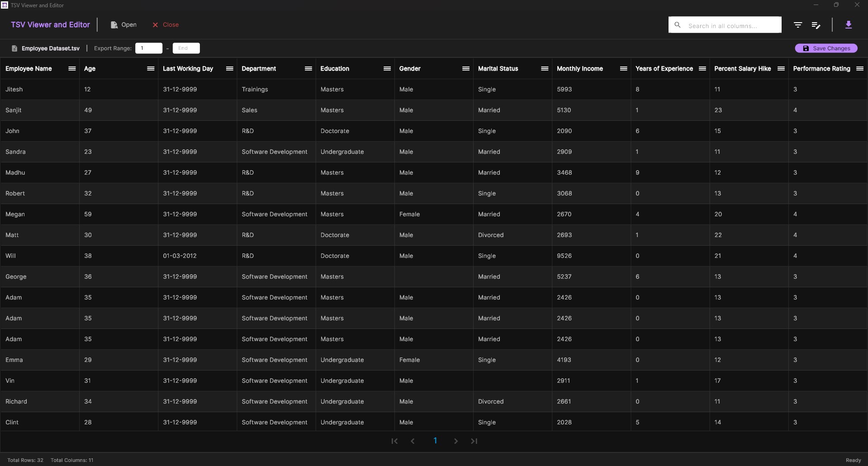Screen dimensions: 868x466
Task: Select the monthly income cell 4193
Action: click(592, 360)
